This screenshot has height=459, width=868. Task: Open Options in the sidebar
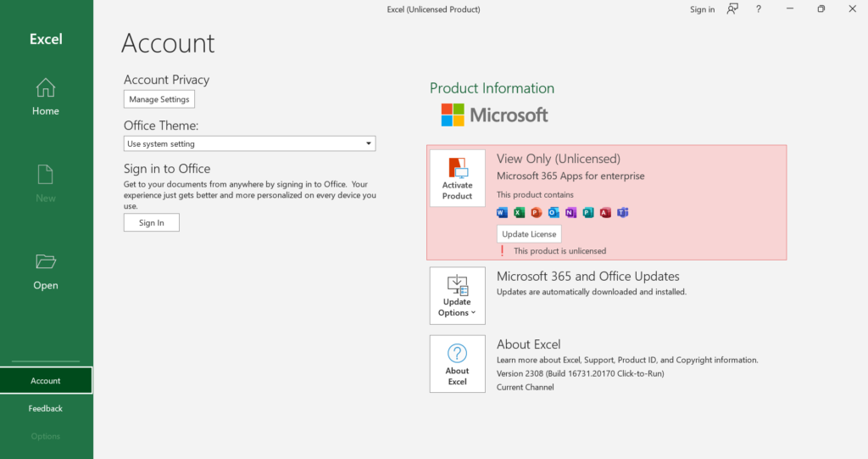pyautogui.click(x=46, y=436)
